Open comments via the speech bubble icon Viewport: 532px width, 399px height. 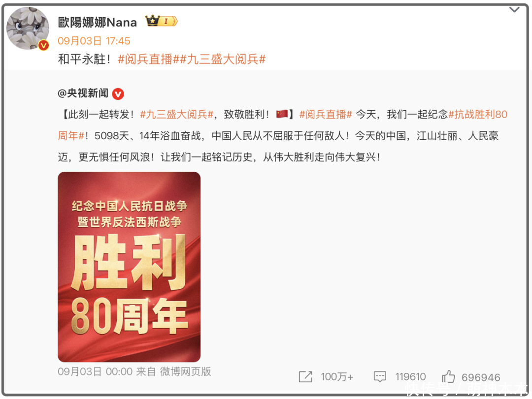[x=380, y=377]
